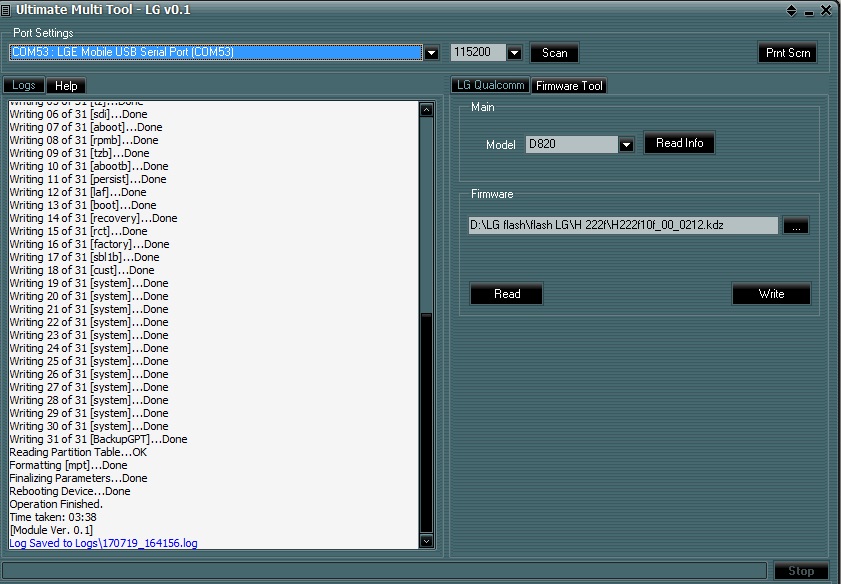841x584 pixels.
Task: Select the 'Time taken: 03:38' log line
Action: (53, 518)
